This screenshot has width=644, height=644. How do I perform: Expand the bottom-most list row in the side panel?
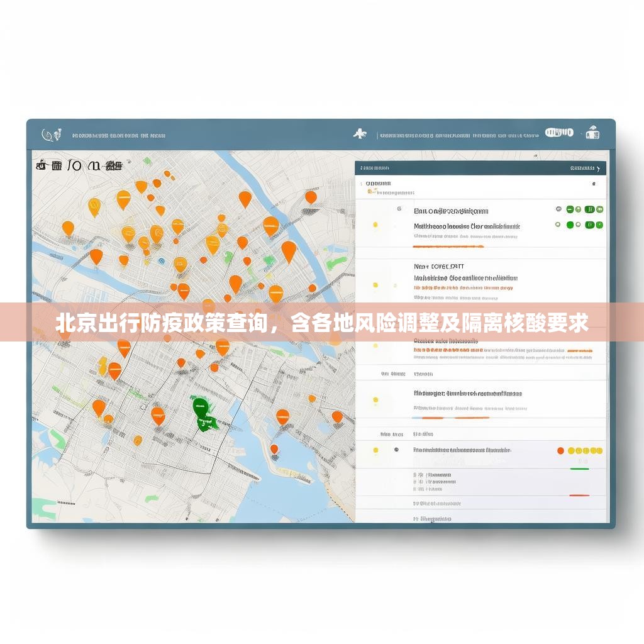[x=433, y=519]
